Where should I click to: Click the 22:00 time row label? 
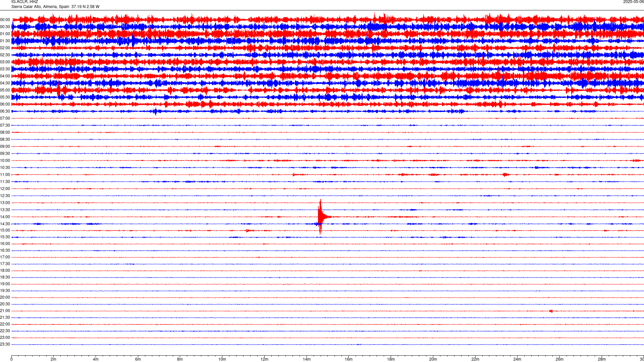pos(5,324)
